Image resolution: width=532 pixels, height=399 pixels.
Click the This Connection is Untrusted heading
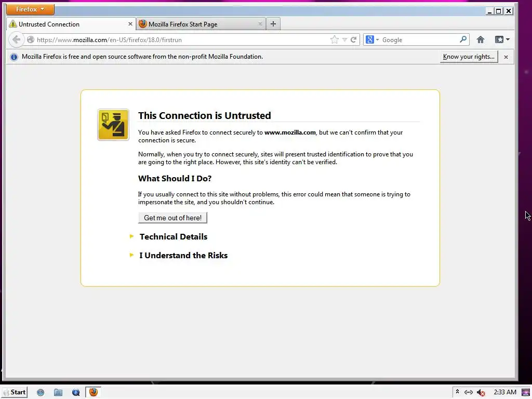pos(205,115)
